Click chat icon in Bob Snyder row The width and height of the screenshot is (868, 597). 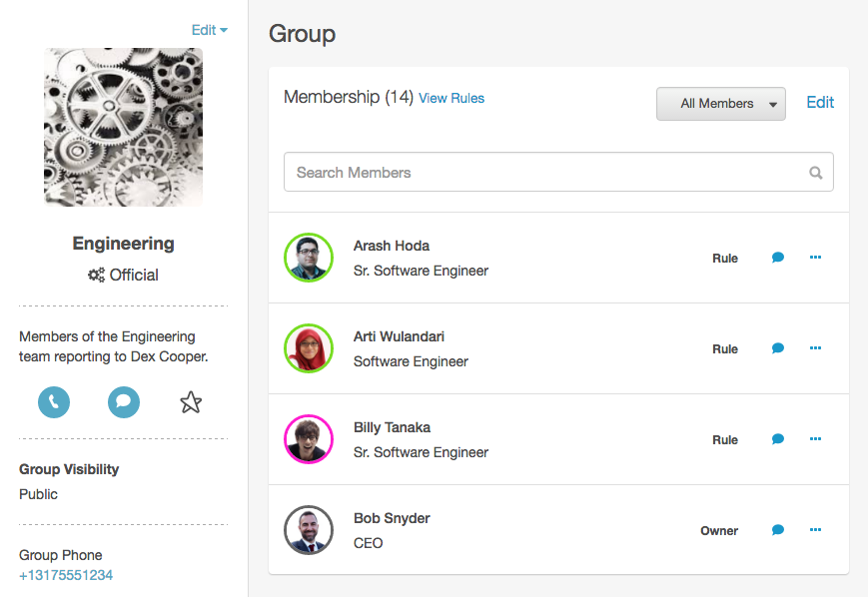tap(778, 530)
